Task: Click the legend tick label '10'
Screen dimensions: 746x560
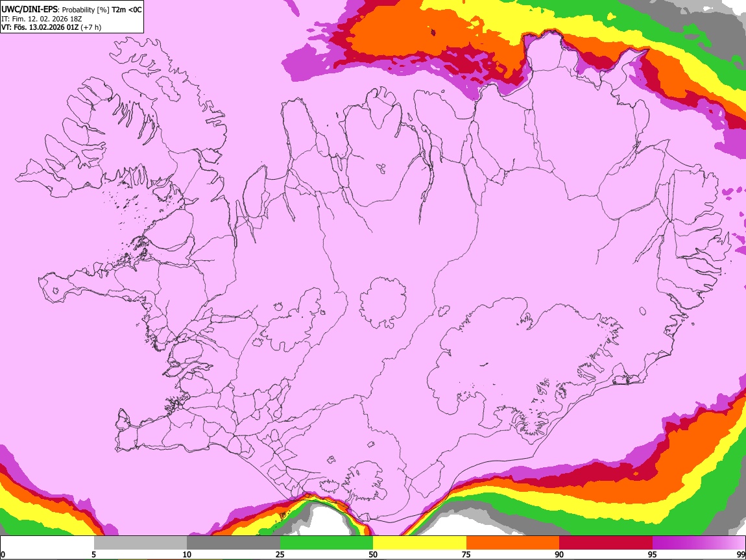Action: coord(187,555)
